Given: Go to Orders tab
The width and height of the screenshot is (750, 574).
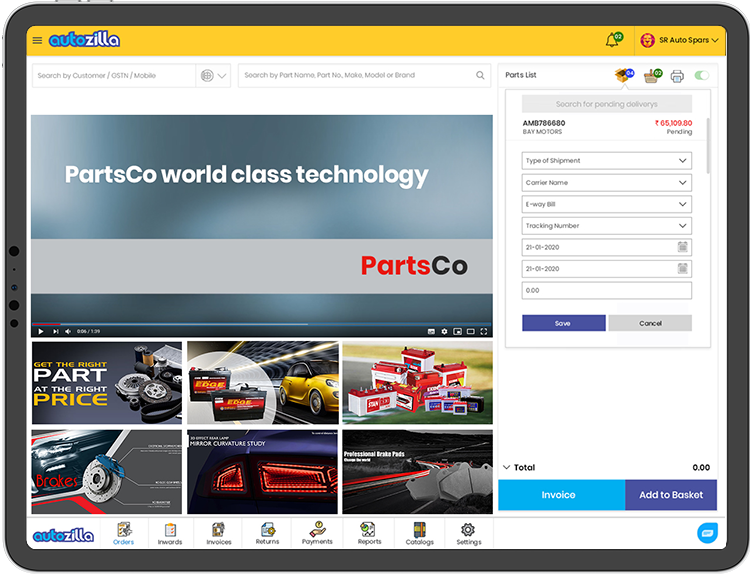Looking at the screenshot, I should pyautogui.click(x=123, y=533).
